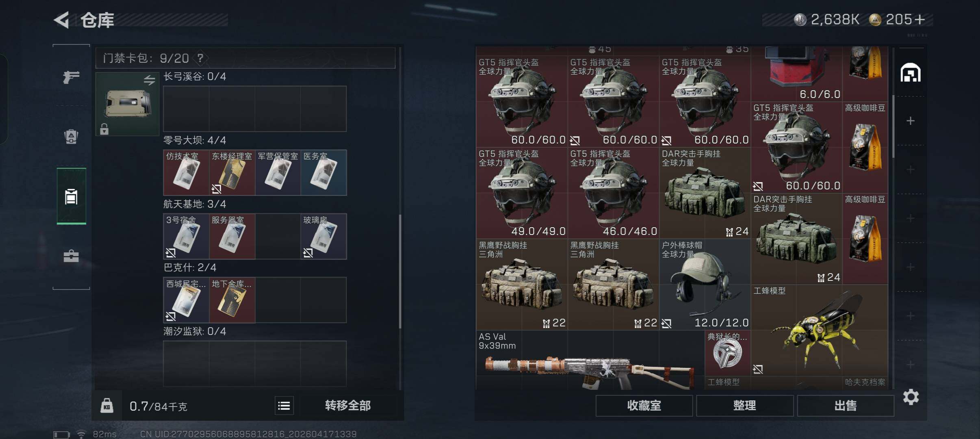Viewport: 980px width, 439px height.
Task: Open the briefcase tab in the left sidebar
Action: [71, 256]
